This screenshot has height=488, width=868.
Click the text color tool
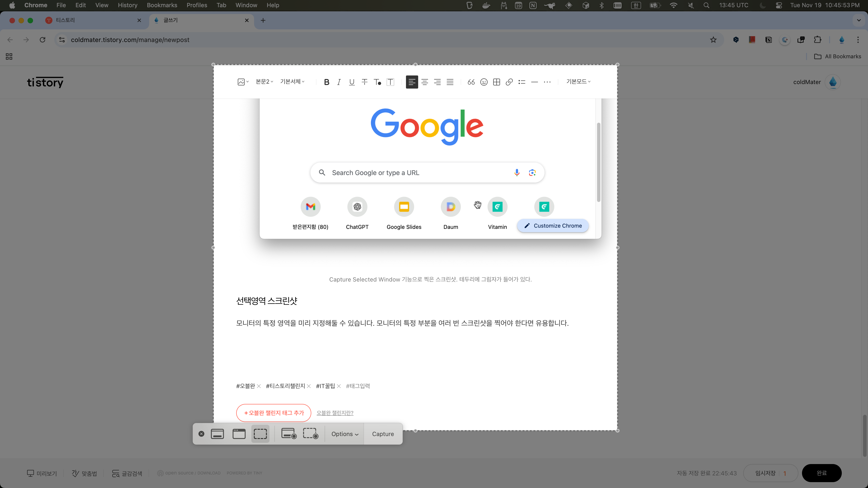tap(377, 82)
